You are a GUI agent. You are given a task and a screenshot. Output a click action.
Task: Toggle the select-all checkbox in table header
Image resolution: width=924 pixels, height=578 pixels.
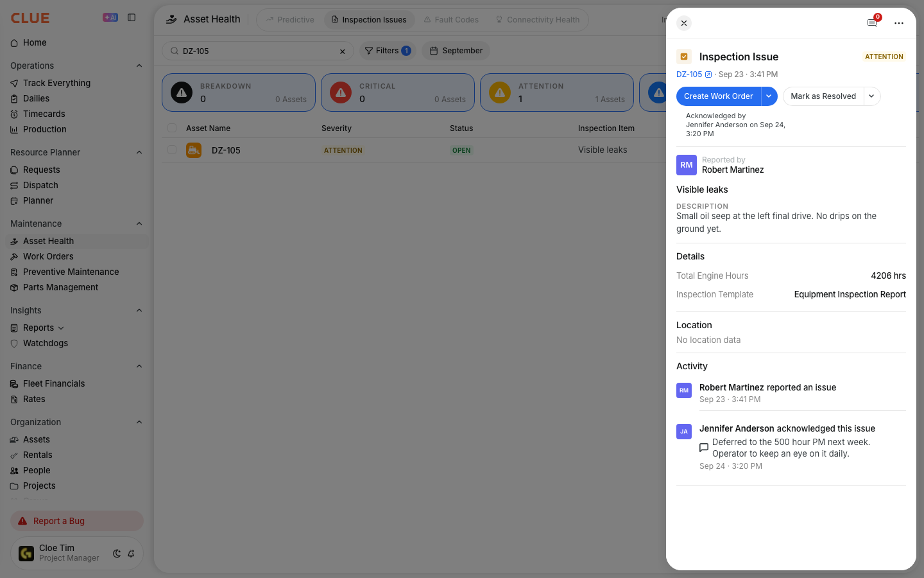172,128
